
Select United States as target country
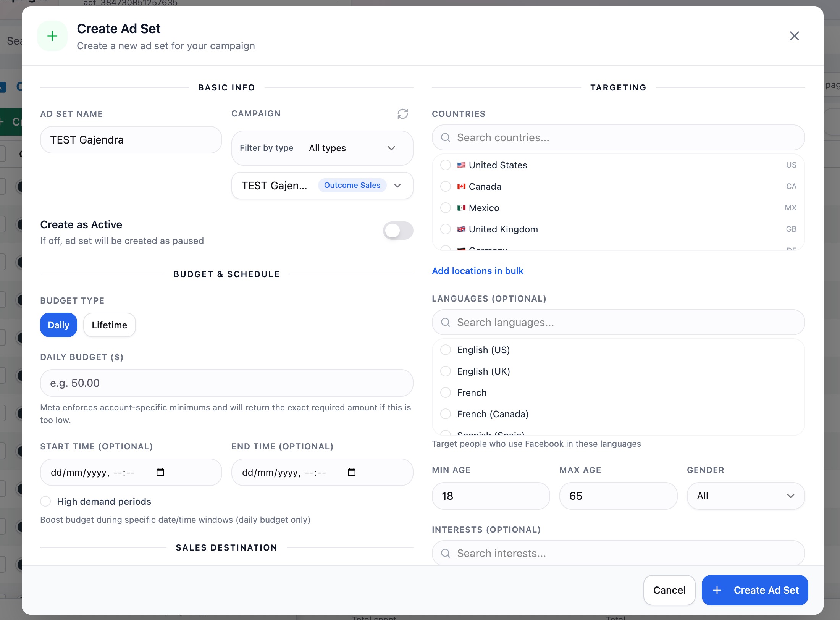(x=446, y=165)
